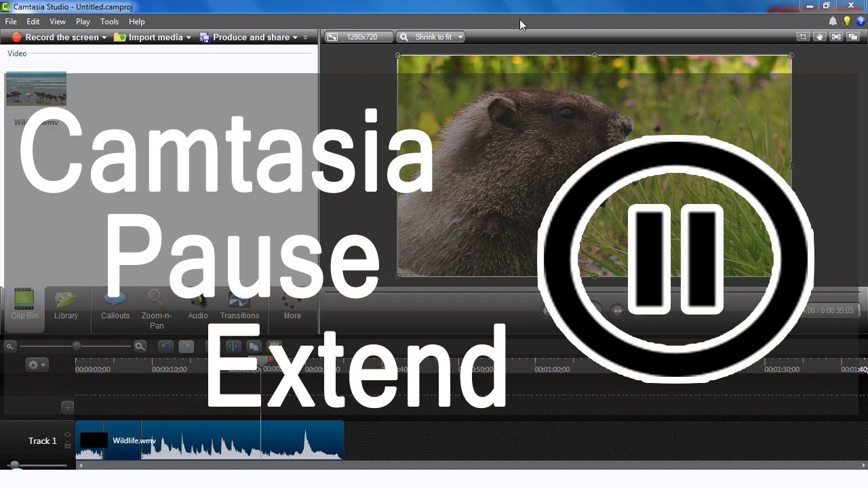Click the timeline zoom out magnifier

tap(10, 346)
